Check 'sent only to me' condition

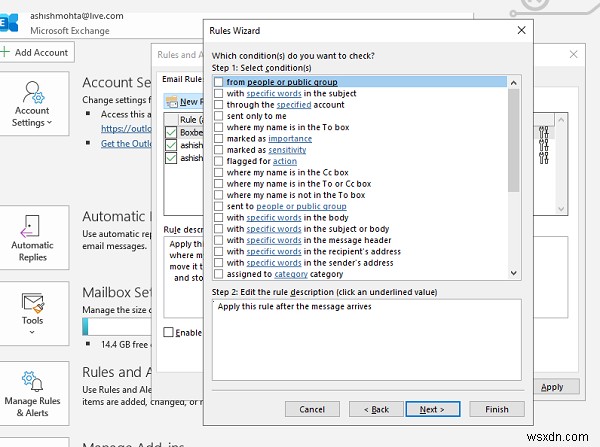218,116
